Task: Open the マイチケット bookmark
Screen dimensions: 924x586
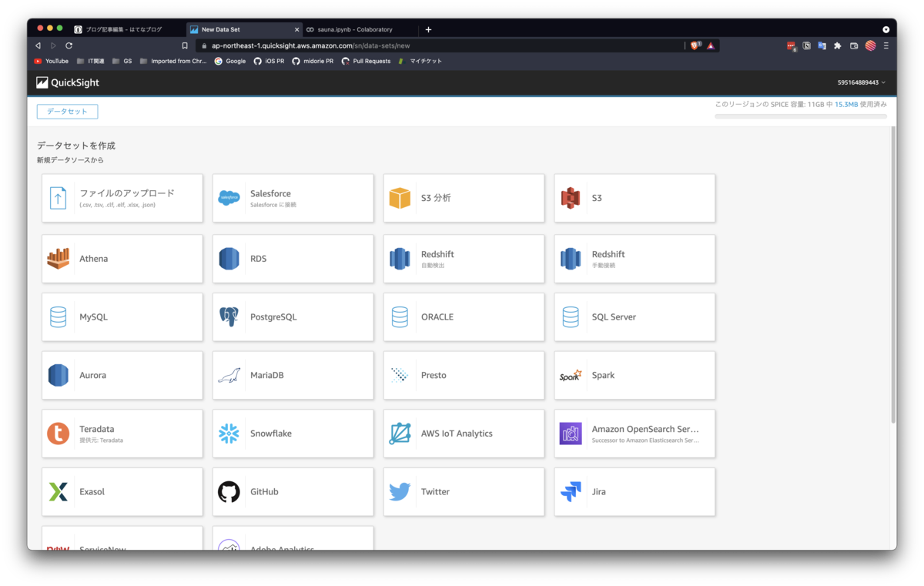Action: pyautogui.click(x=420, y=61)
